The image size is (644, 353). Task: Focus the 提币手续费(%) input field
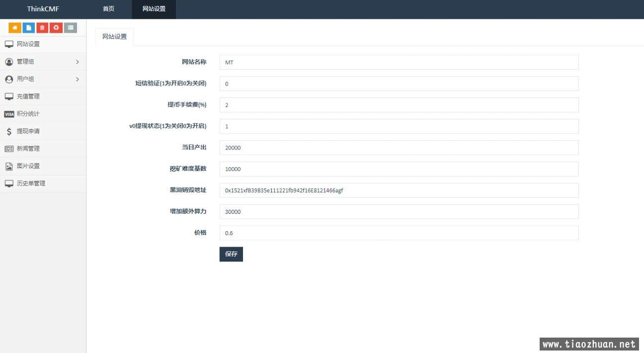[399, 105]
